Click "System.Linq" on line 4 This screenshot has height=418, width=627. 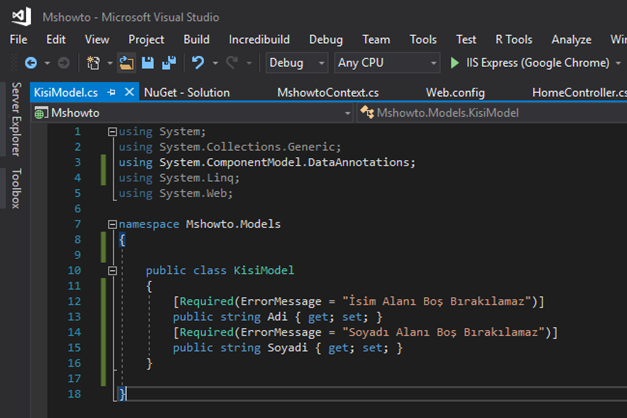coord(196,178)
